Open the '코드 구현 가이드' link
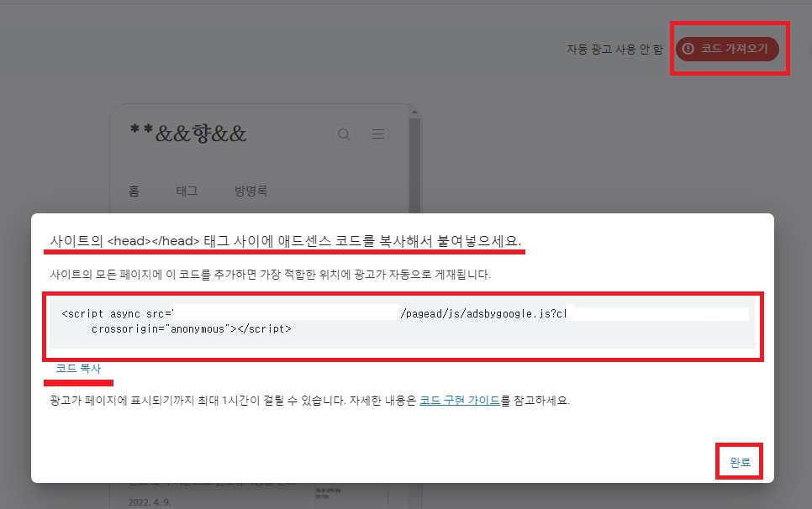Image resolution: width=812 pixels, height=509 pixels. pos(459,401)
